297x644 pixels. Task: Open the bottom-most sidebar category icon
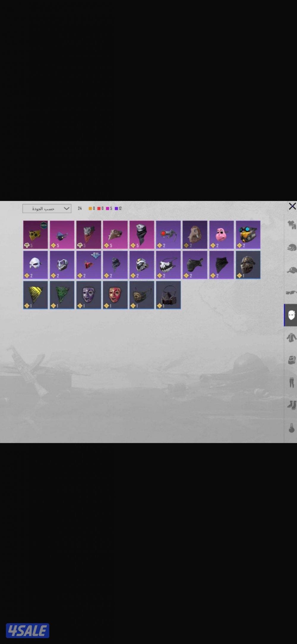tap(291, 428)
